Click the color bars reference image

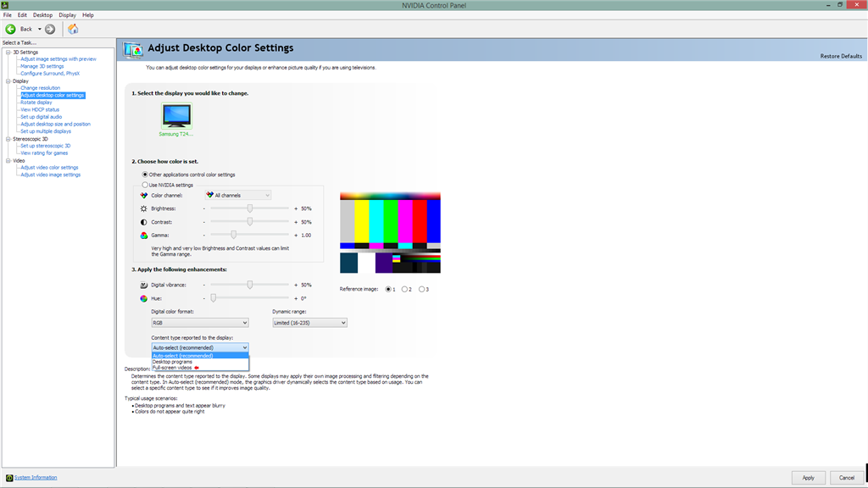(x=390, y=233)
